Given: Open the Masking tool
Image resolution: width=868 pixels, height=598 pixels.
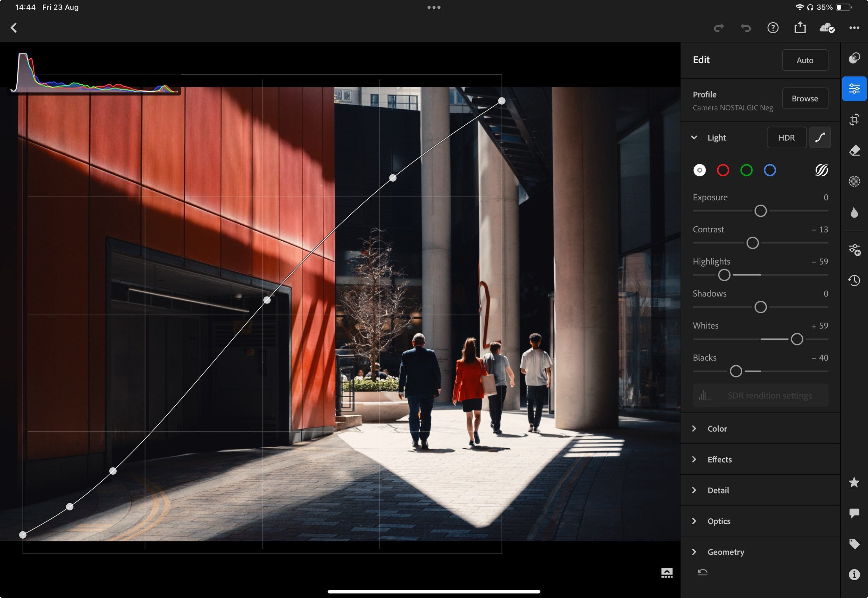Looking at the screenshot, I should tap(854, 181).
